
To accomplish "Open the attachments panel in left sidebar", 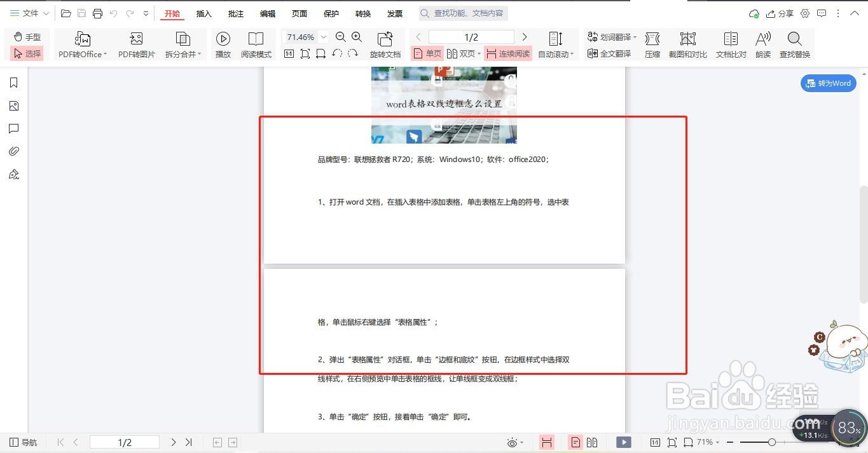I will tap(14, 151).
